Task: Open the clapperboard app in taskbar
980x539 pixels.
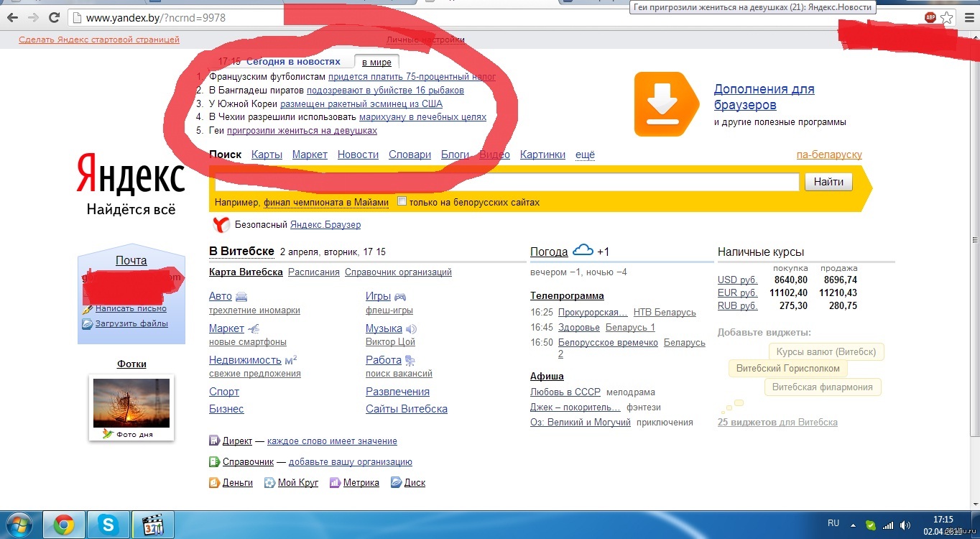Action: pyautogui.click(x=153, y=525)
